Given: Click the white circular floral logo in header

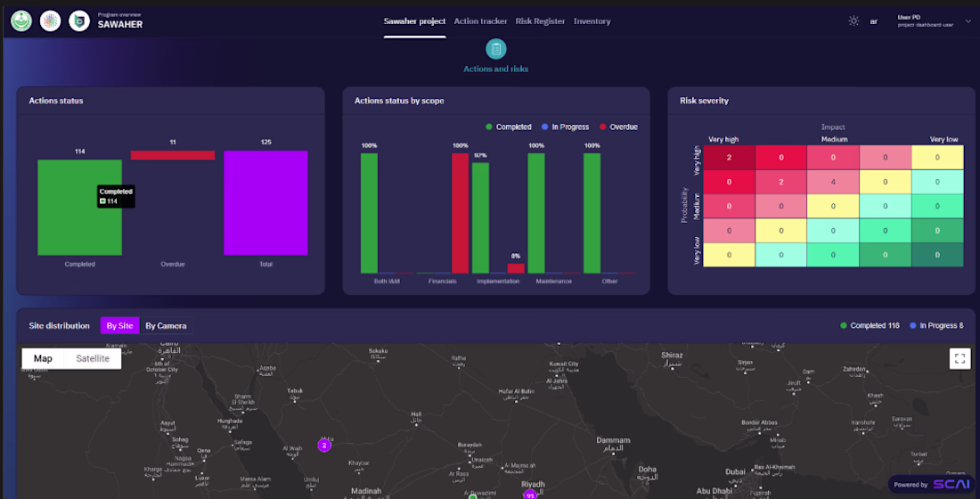Looking at the screenshot, I should point(50,21).
